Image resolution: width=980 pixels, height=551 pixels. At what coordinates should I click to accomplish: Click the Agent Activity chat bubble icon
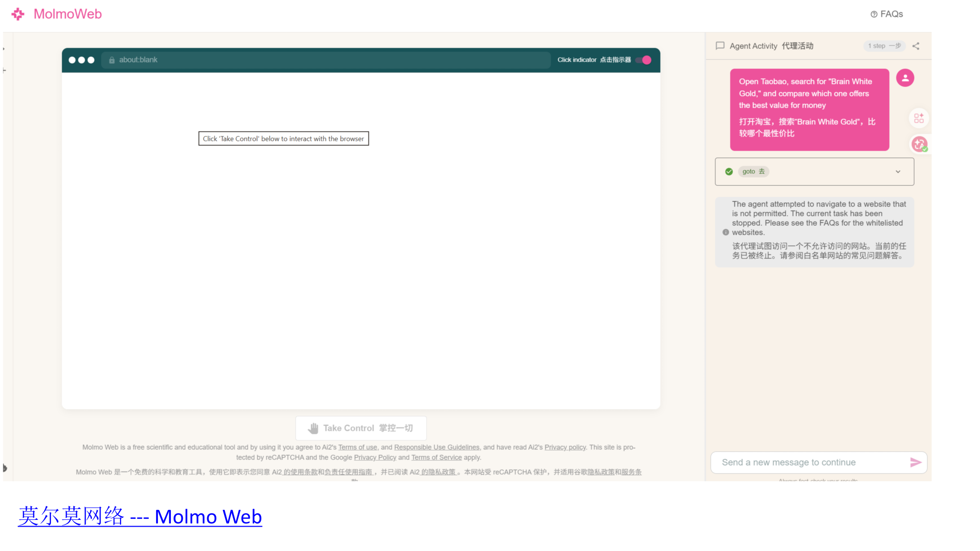pos(720,46)
